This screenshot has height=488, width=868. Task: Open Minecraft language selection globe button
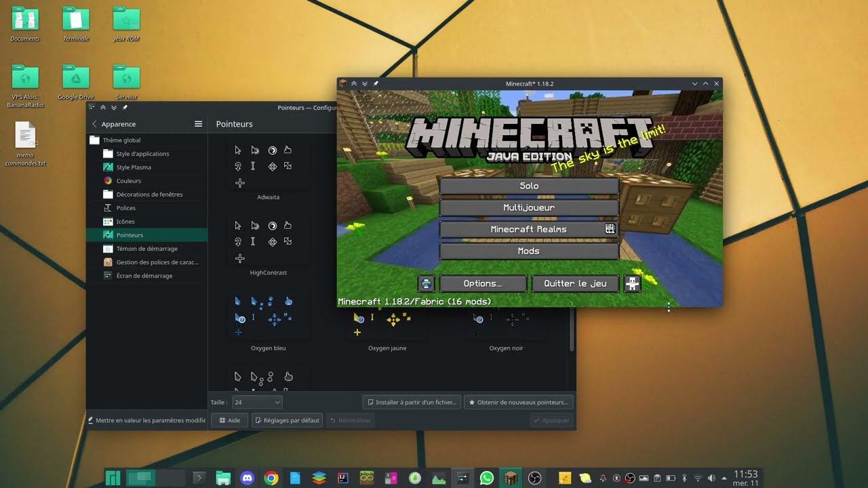(427, 283)
